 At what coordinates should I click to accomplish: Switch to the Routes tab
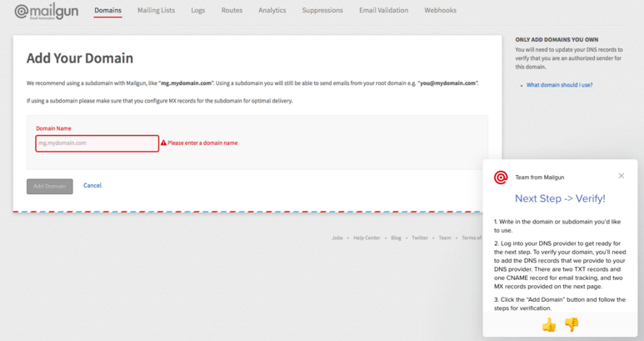[x=232, y=10]
